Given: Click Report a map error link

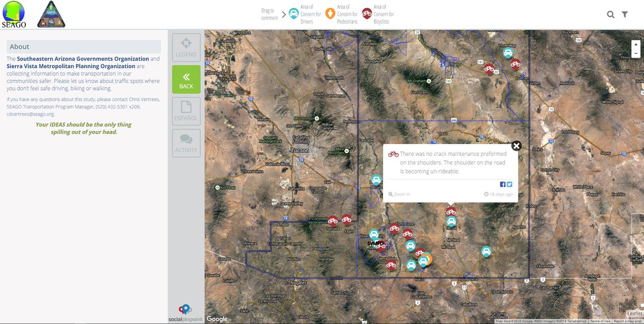Looking at the screenshot, I should point(627,321).
